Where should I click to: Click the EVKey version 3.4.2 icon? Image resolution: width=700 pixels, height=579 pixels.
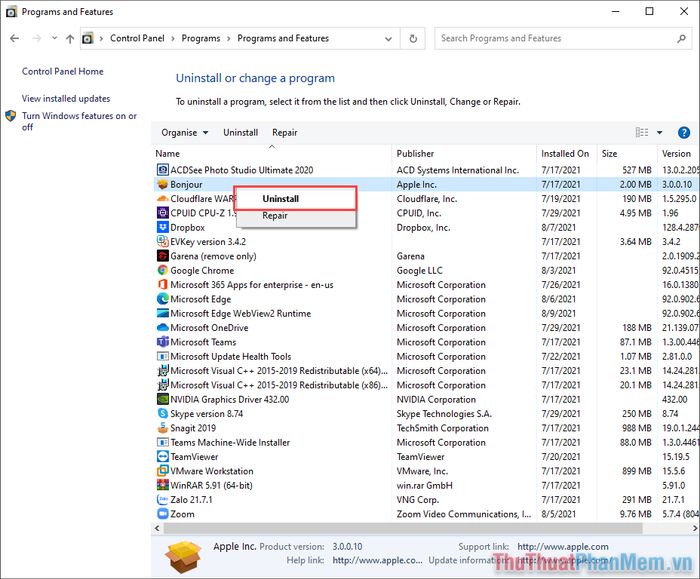pos(163,242)
